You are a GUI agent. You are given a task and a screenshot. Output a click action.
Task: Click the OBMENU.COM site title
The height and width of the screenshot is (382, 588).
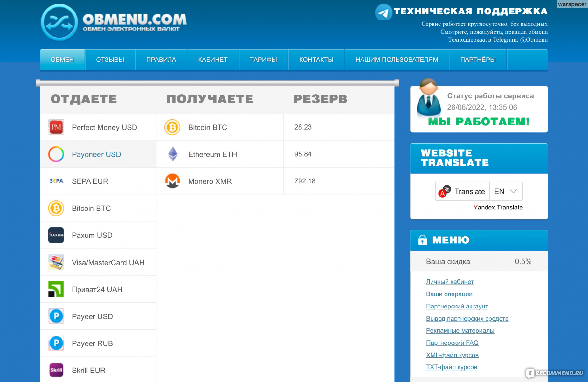click(135, 19)
